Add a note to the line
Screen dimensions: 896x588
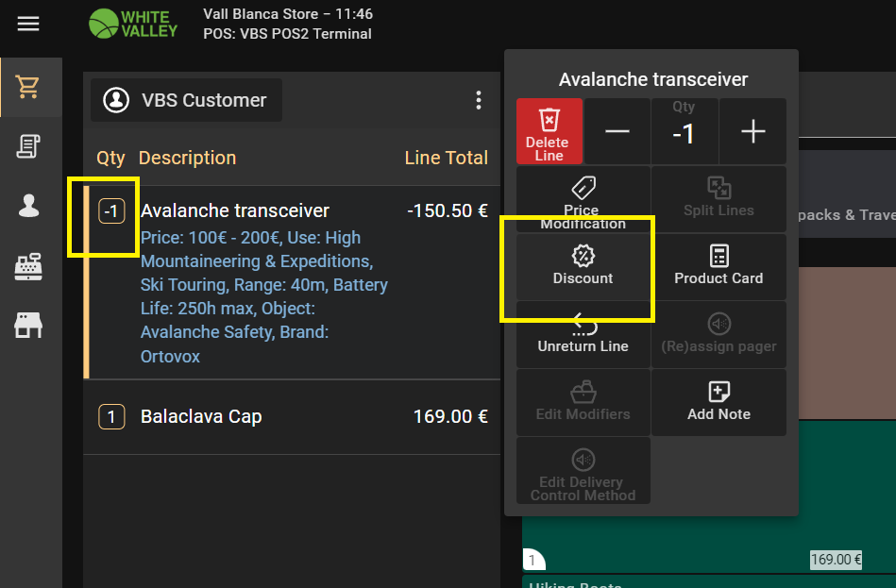(x=718, y=402)
